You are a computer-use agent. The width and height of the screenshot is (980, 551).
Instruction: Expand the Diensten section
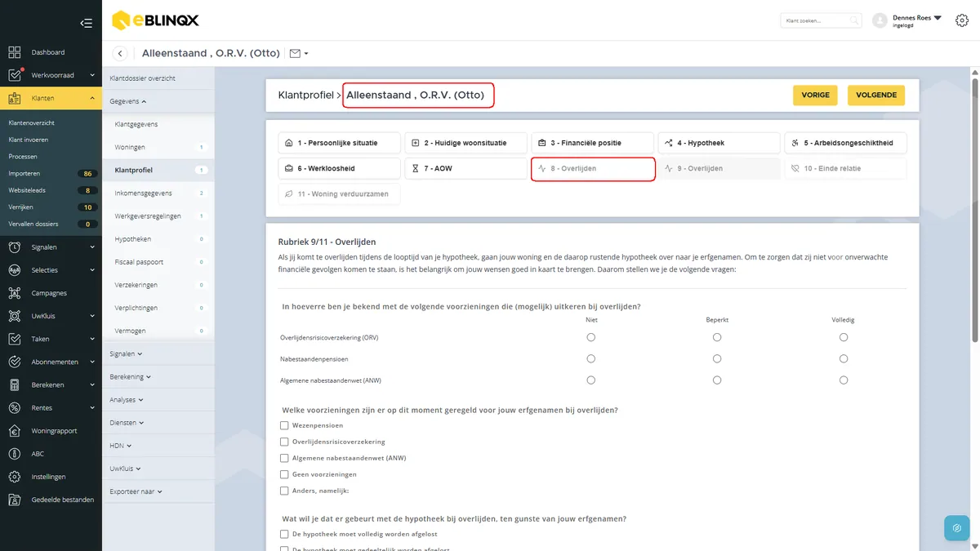127,423
